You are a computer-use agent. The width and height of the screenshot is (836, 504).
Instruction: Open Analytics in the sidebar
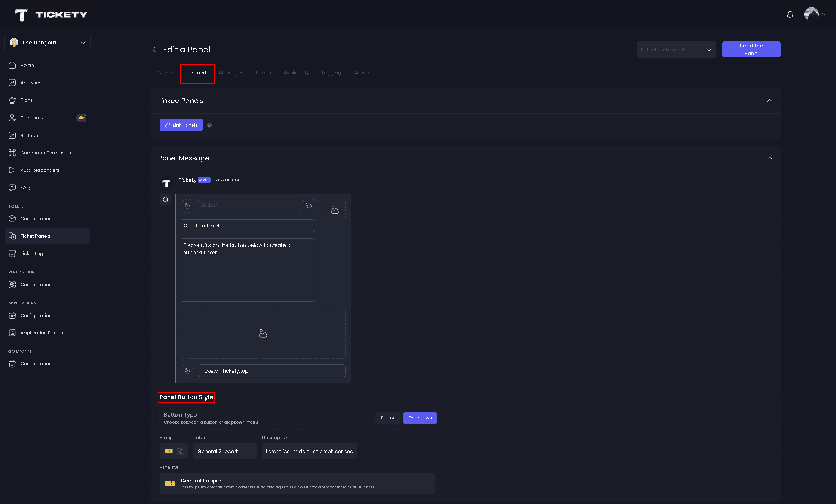click(47, 83)
